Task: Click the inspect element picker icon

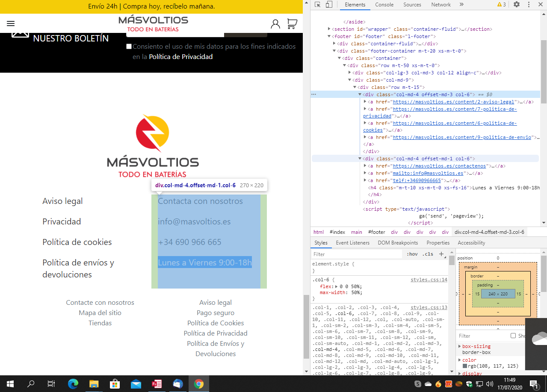Action: coord(318,5)
